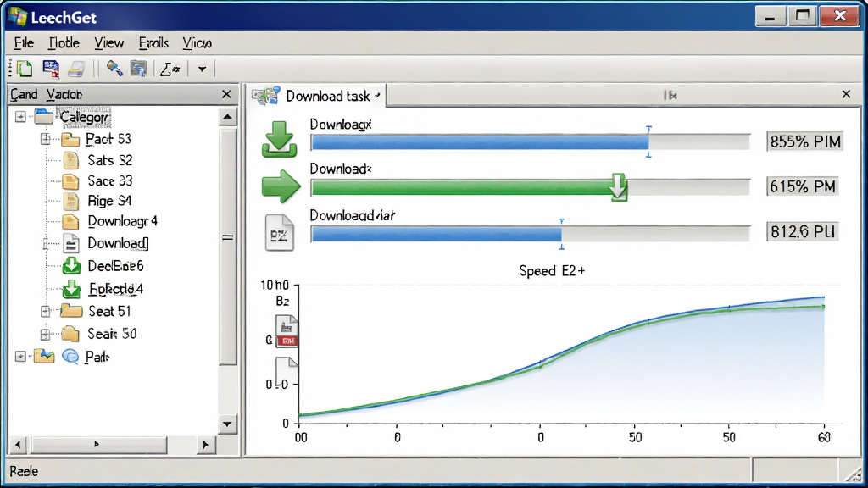Screen dimensions: 868x488
Task: Click the Raele status bar text
Action: [x=24, y=471]
